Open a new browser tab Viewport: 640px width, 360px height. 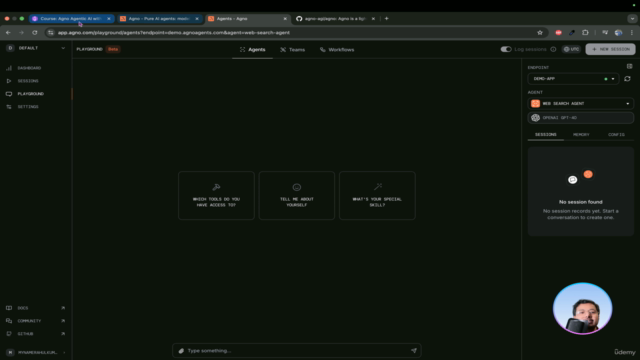click(x=386, y=19)
